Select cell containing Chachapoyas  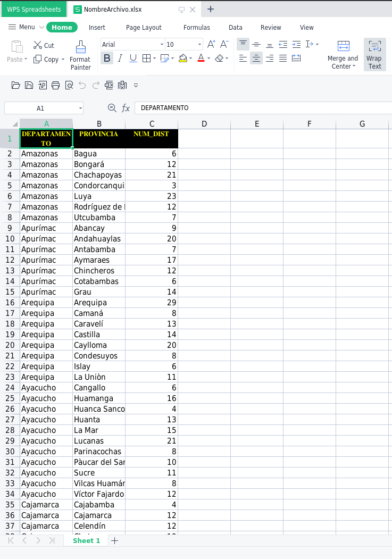[98, 175]
